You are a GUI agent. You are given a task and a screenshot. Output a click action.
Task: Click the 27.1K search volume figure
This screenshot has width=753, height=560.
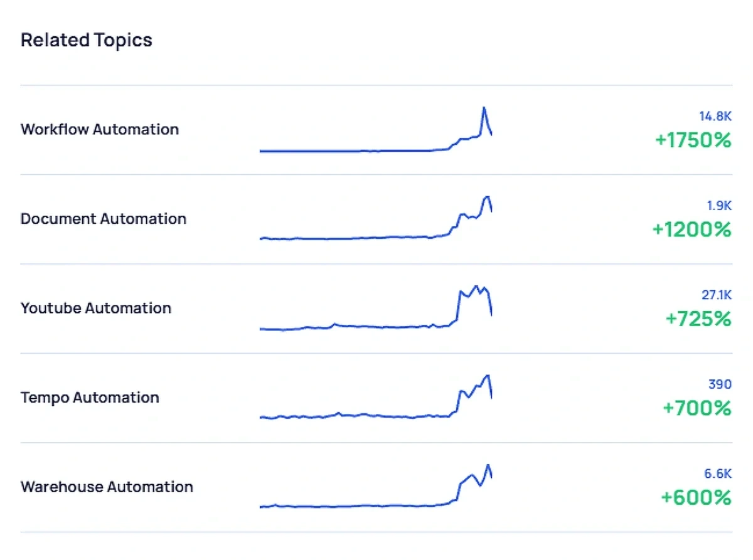tap(715, 295)
